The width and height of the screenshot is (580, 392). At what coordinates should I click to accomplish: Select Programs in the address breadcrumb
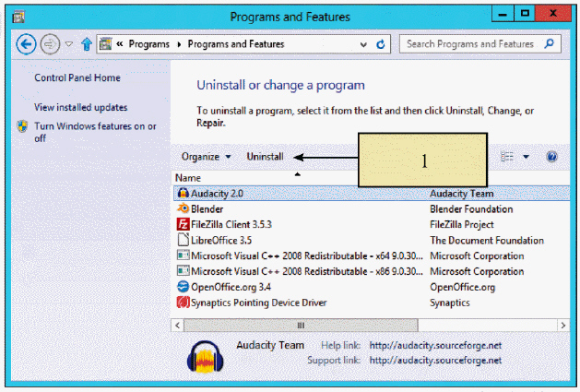pos(149,44)
